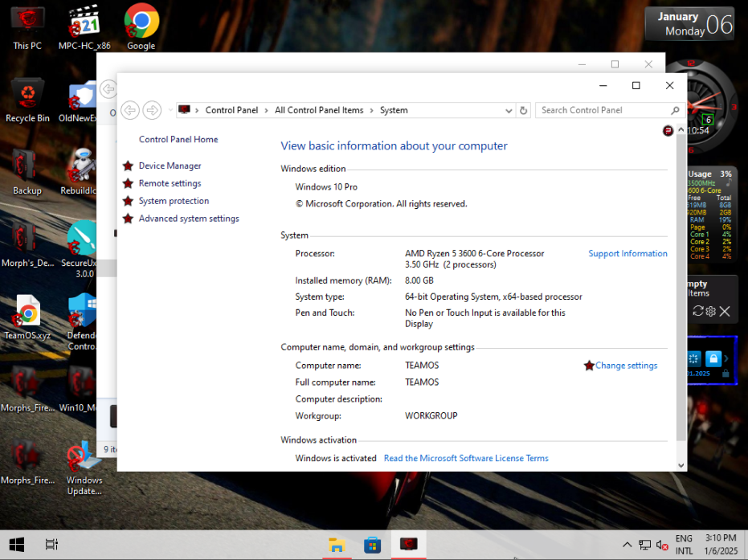
Task: Select the Win10_M... desktop icon
Action: [78, 389]
